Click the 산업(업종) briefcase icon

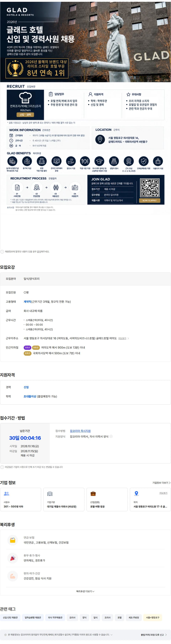pos(93,493)
